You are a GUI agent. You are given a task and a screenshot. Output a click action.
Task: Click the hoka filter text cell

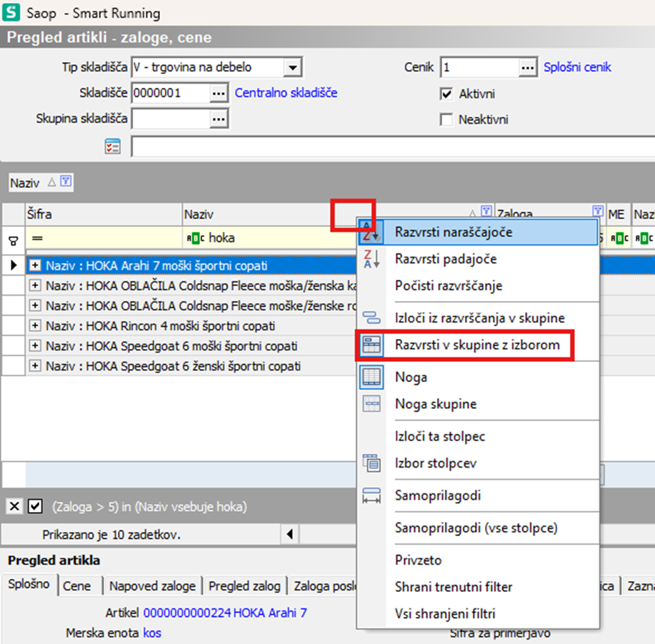pos(221,238)
